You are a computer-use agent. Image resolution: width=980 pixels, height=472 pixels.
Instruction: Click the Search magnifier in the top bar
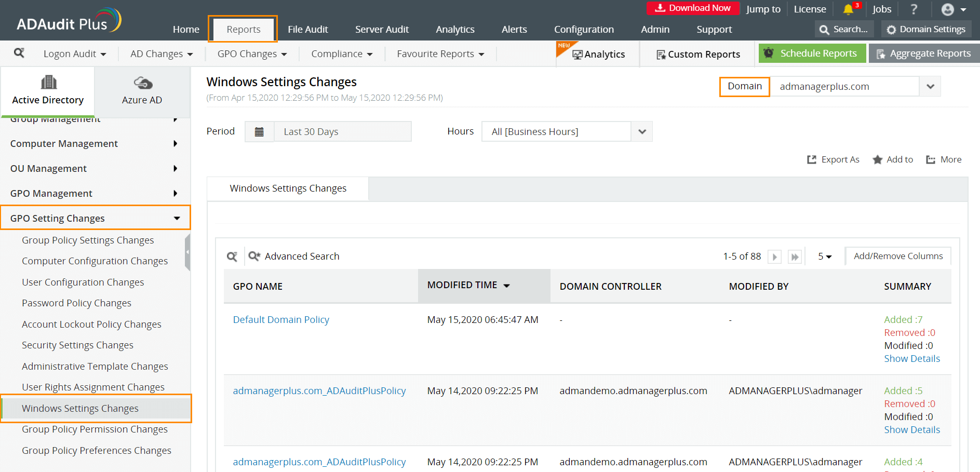pyautogui.click(x=824, y=29)
